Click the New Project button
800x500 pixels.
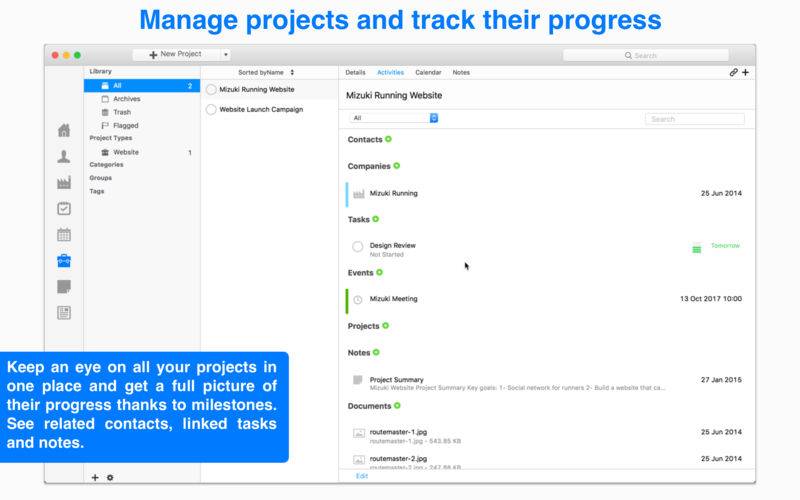tap(177, 55)
